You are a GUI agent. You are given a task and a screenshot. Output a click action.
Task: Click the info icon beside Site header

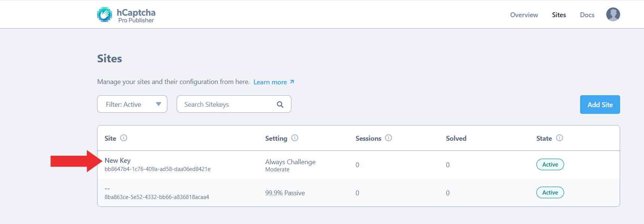[124, 138]
